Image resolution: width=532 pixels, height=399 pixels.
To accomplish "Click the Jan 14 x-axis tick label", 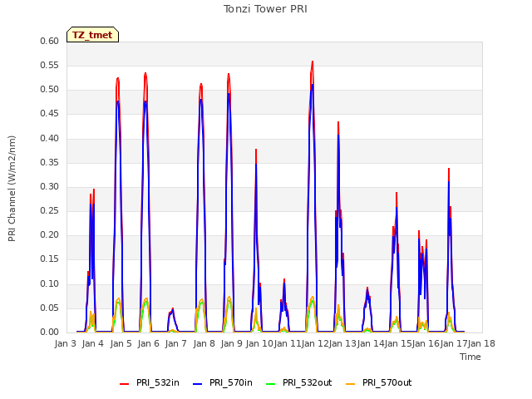I will click(x=371, y=343).
